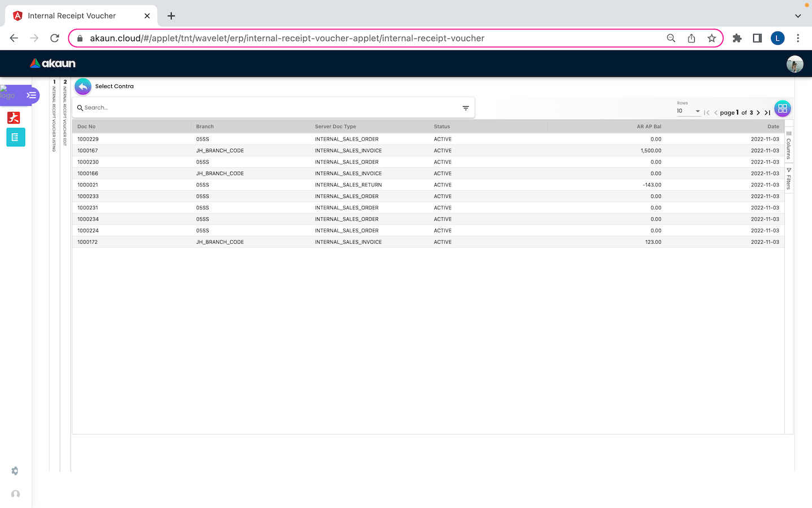Sort by the Doc No column header
Viewport: 812px width, 508px height.
tap(86, 126)
